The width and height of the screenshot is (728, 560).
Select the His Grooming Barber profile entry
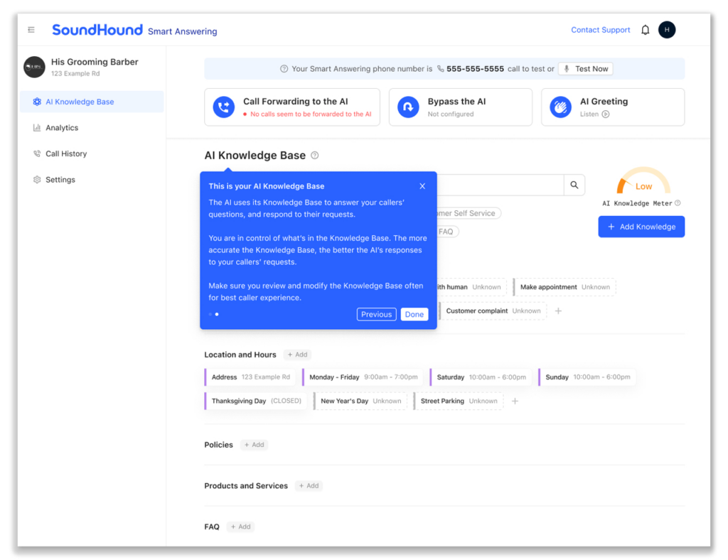(x=78, y=66)
